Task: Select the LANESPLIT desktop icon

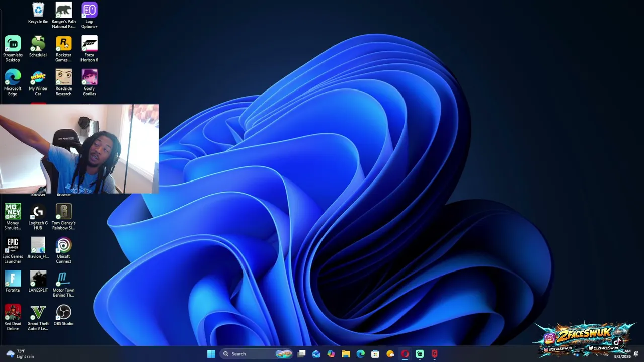Action: pos(38,282)
